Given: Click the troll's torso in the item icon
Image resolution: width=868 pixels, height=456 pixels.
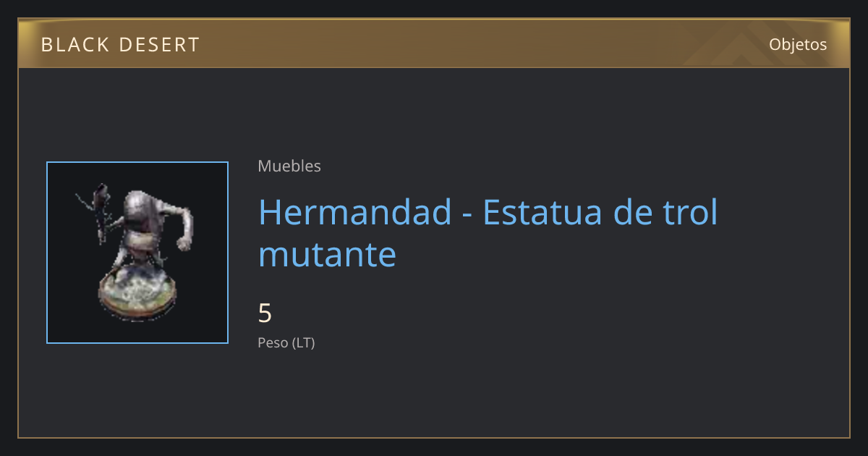Looking at the screenshot, I should point(142,233).
